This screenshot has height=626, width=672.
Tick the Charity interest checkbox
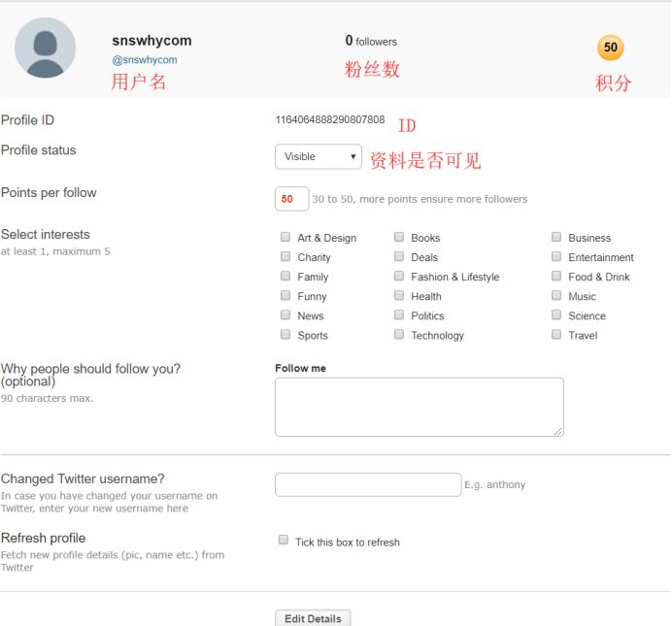coord(286,256)
